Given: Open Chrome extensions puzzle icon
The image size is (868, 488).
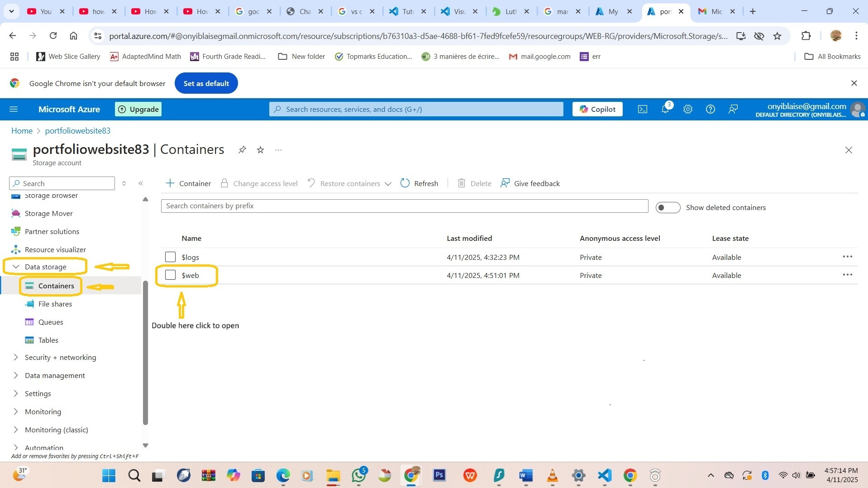Looking at the screenshot, I should coord(806,36).
